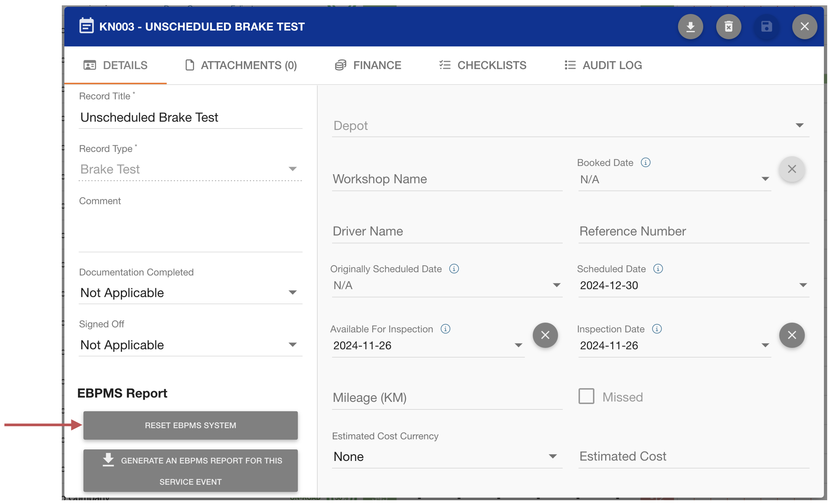Clear the Inspection Date value
831x504 pixels.
click(791, 335)
